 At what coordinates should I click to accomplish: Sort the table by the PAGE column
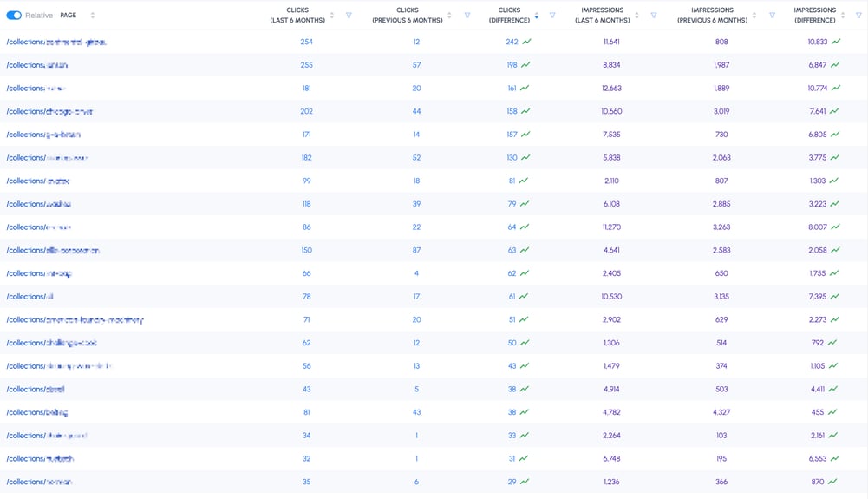click(x=93, y=15)
